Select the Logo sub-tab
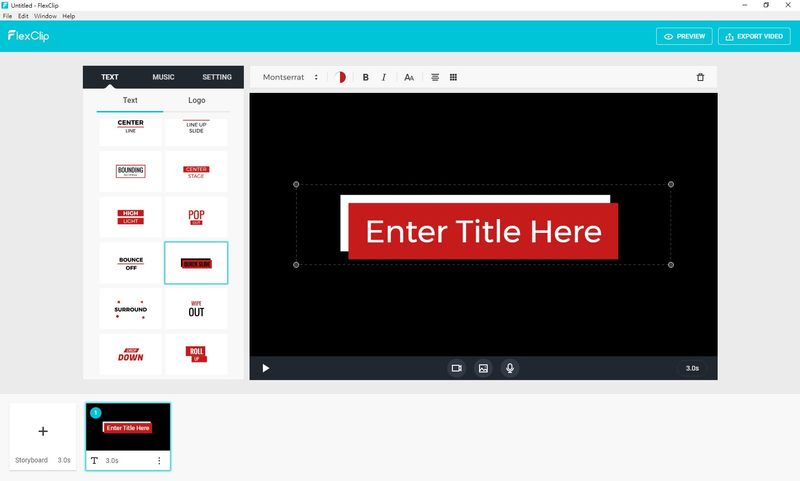The height and width of the screenshot is (481, 800). (x=196, y=100)
